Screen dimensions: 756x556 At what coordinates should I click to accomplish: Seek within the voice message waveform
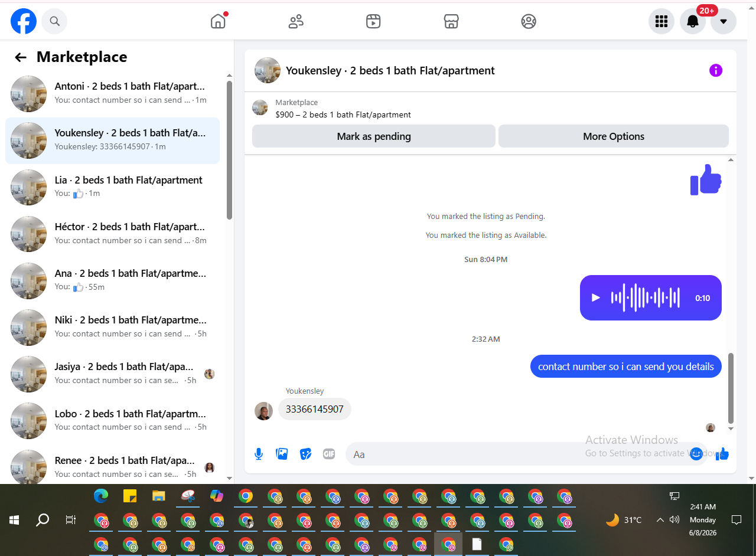646,298
